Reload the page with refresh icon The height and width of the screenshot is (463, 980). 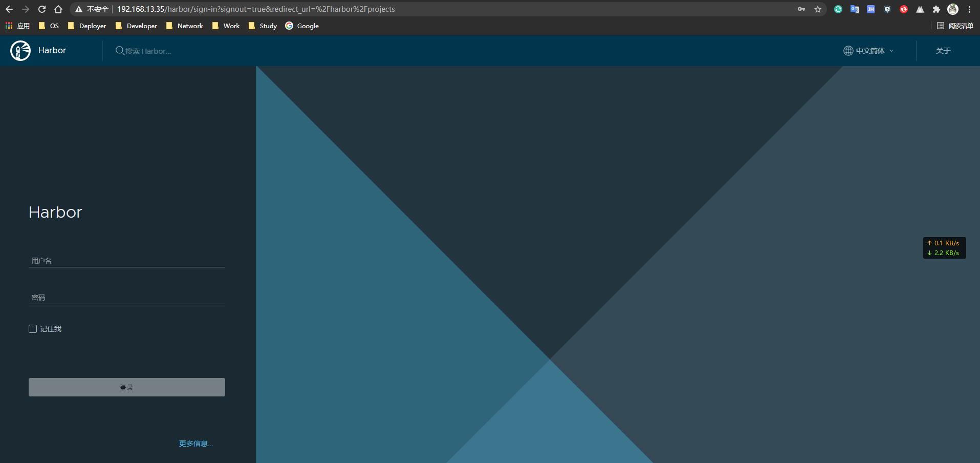[x=42, y=9]
